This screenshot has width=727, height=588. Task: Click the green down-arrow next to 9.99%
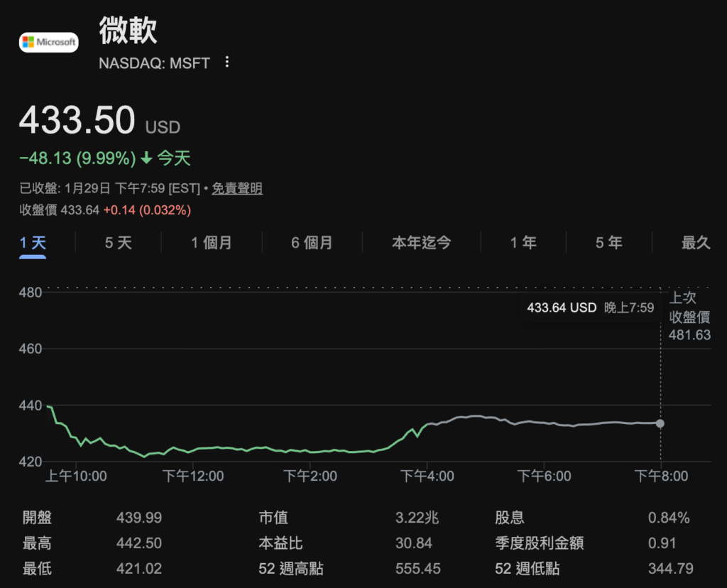[x=146, y=158]
